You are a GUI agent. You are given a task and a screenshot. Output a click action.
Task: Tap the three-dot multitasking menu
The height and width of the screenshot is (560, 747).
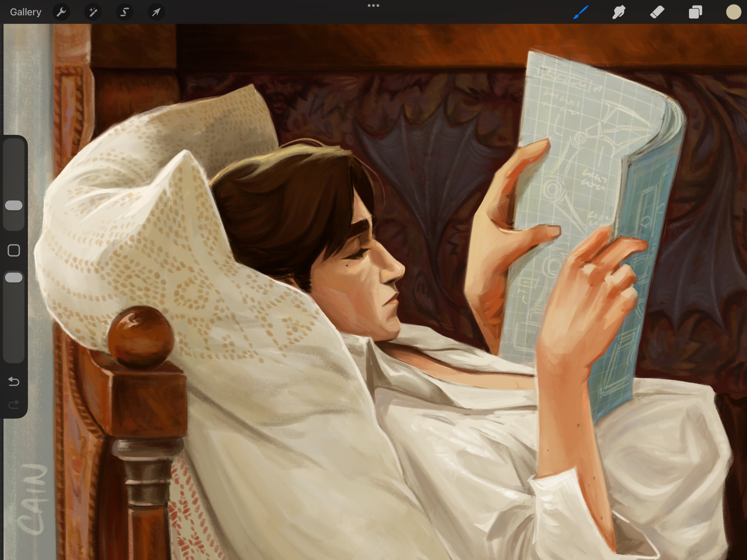tap(373, 6)
